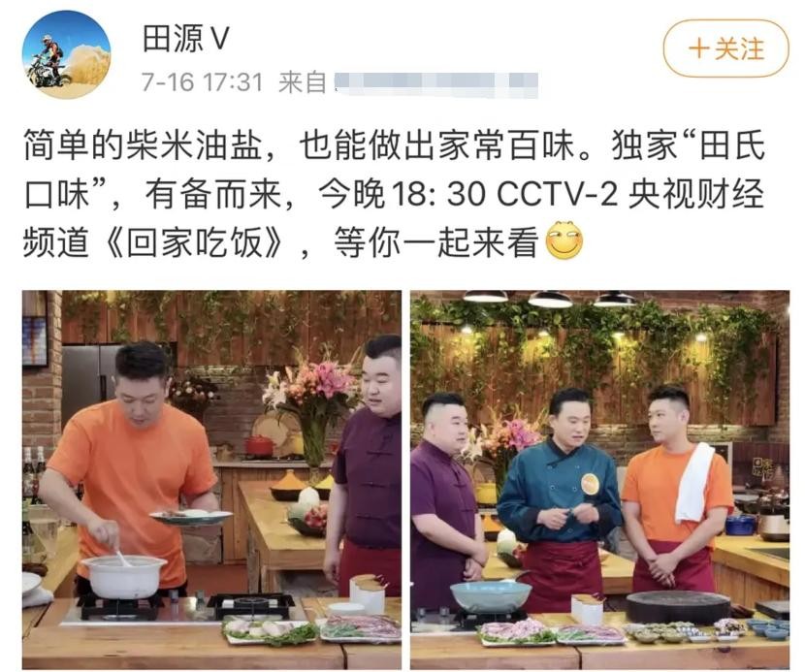Click the CCTV-2 text in the post
The width and height of the screenshot is (805, 672).
pyautogui.click(x=558, y=194)
